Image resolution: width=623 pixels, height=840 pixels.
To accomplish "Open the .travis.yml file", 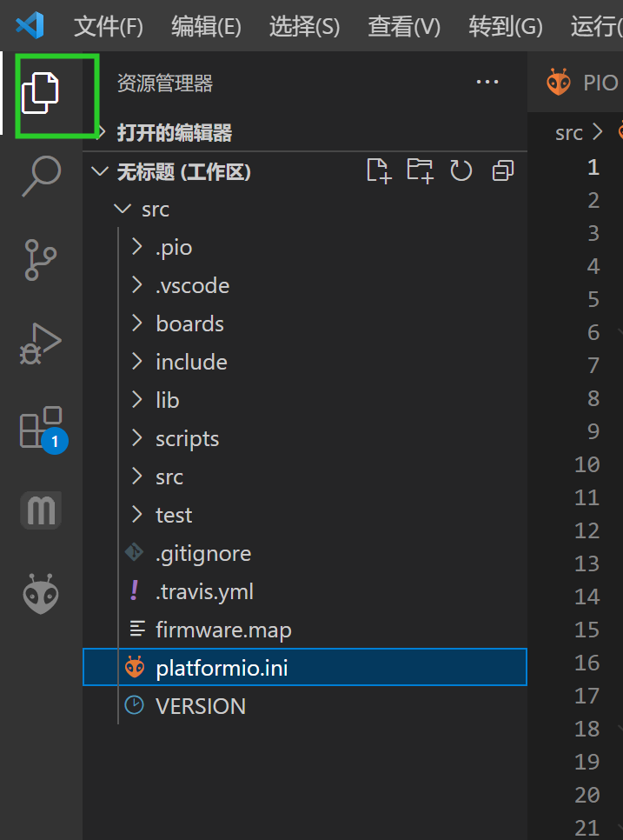I will click(x=204, y=592).
